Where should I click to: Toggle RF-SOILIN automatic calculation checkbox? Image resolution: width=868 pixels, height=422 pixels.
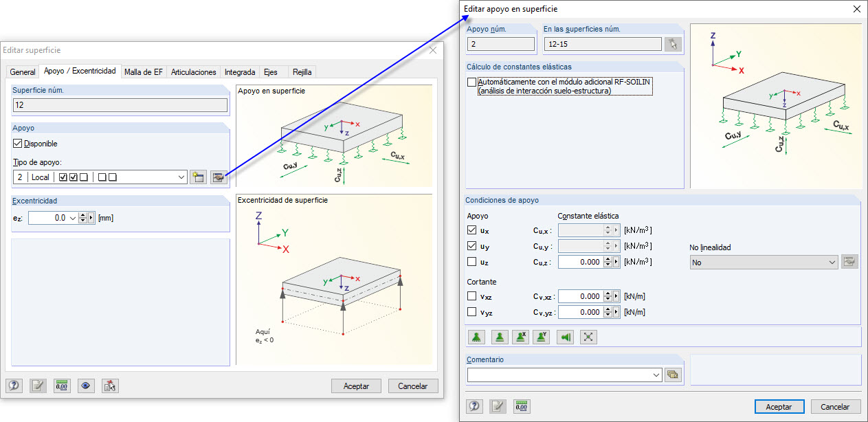pyautogui.click(x=471, y=82)
